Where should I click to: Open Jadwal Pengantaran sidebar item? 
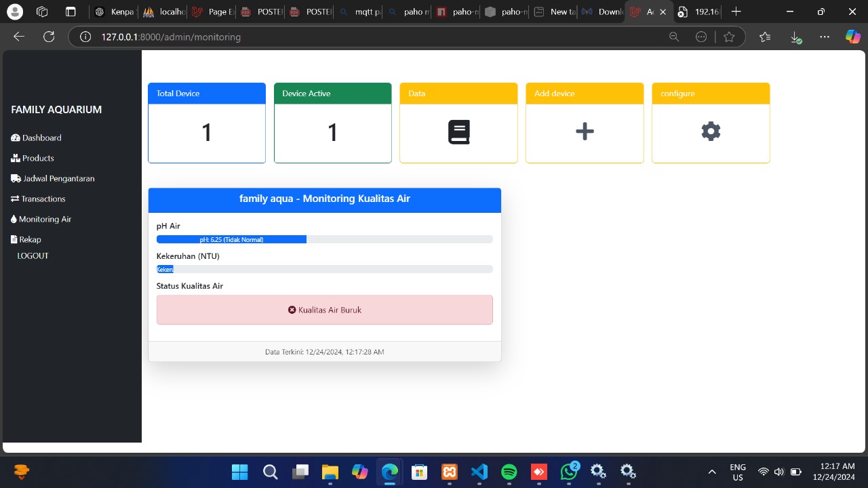point(58,178)
